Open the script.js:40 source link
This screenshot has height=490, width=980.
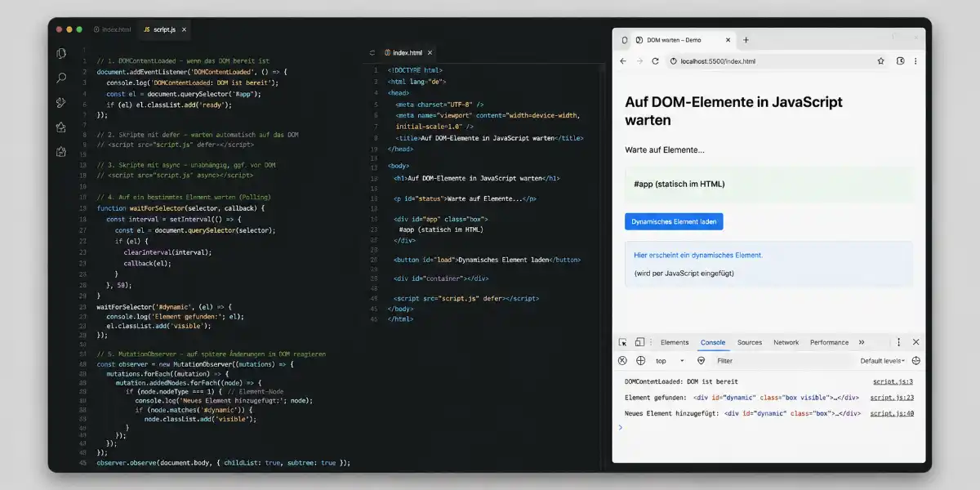[892, 413]
